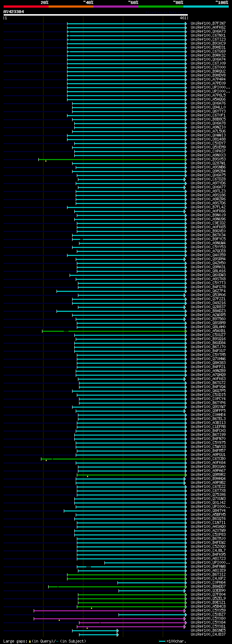Select the UniRef100_A9NZI0 label
The width and height of the screenshot is (232, 644).
click(x=208, y=127)
